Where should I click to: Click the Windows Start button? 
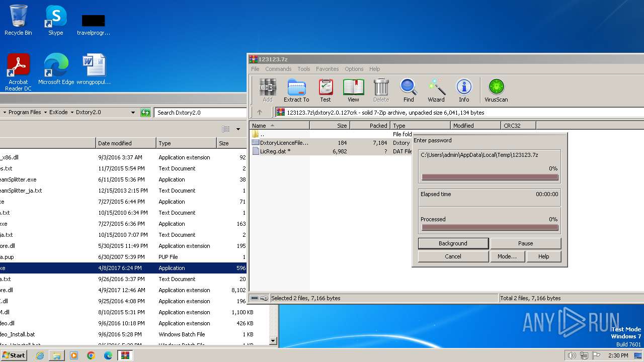[14, 355]
